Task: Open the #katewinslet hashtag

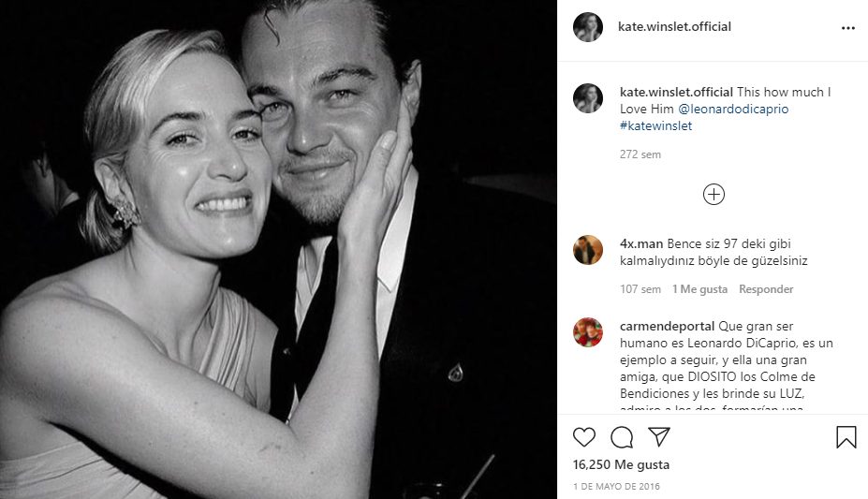Action: pyautogui.click(x=655, y=126)
